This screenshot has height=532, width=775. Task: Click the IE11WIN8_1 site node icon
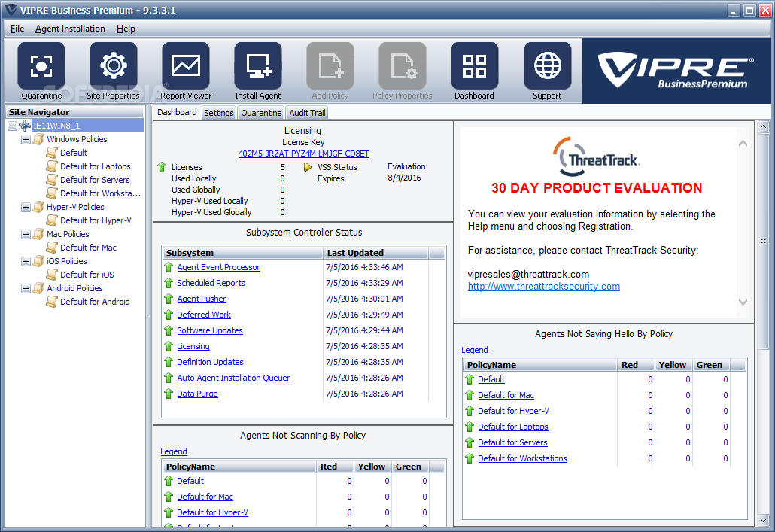(x=25, y=126)
